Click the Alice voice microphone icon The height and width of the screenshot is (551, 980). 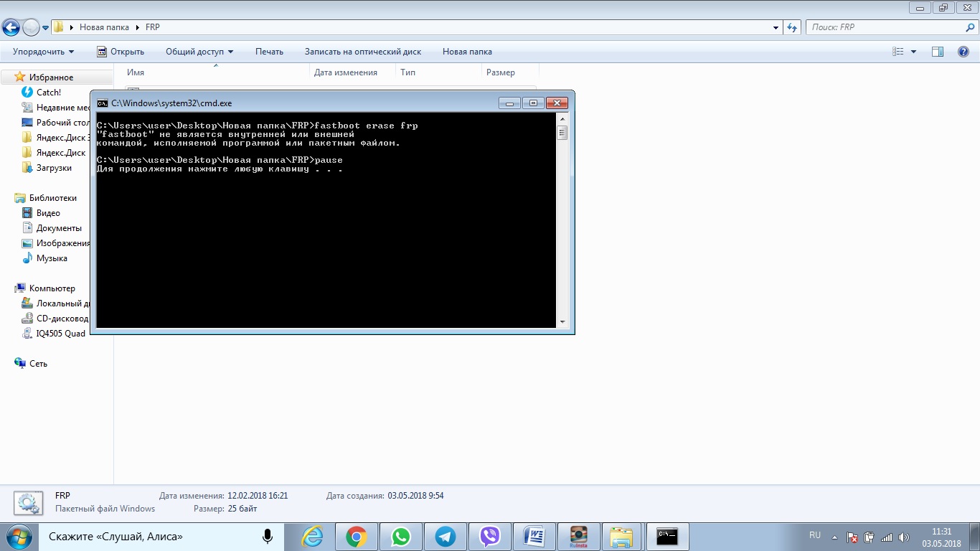point(268,536)
